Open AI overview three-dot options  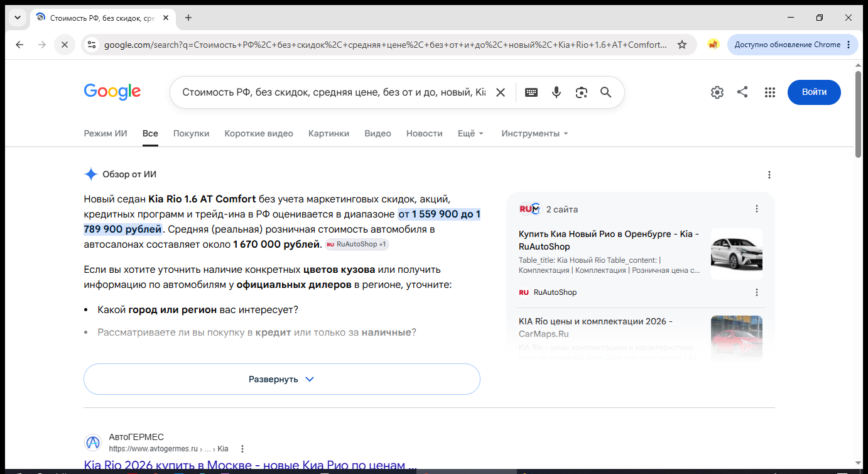point(769,175)
